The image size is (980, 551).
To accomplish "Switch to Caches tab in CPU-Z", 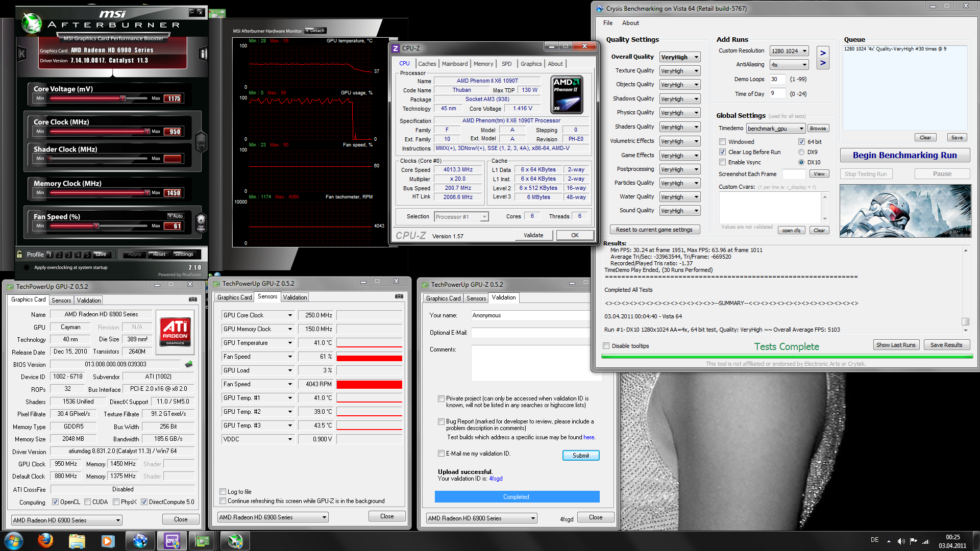I will (x=427, y=64).
